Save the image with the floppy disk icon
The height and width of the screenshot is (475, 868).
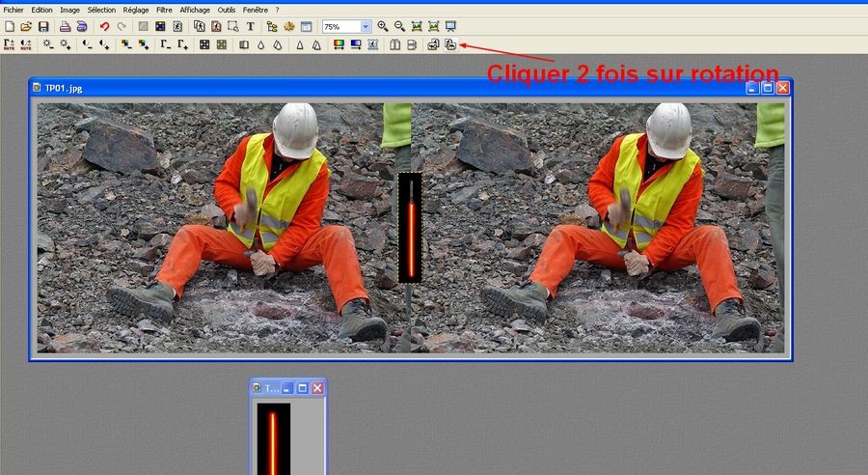tap(42, 26)
